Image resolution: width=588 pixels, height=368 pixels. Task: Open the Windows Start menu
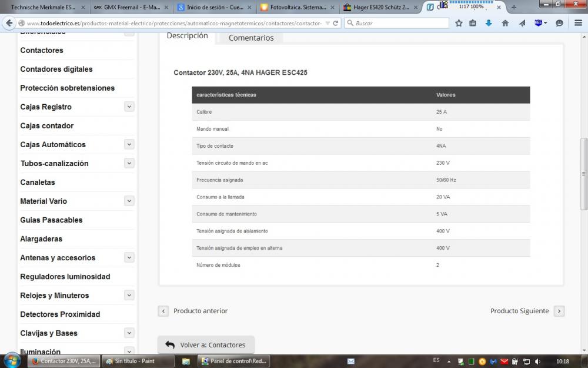pos(12,361)
